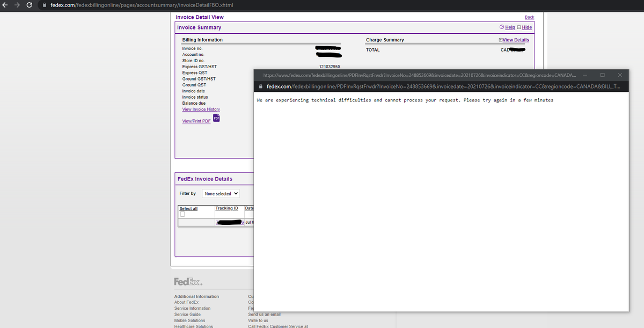This screenshot has width=644, height=328.
Task: Click the FedEx logo in footer
Action: 188,282
